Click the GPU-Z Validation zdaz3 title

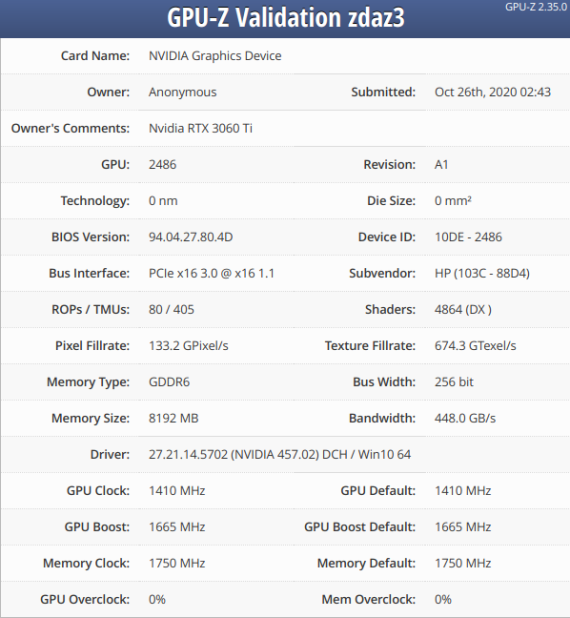[x=286, y=18]
